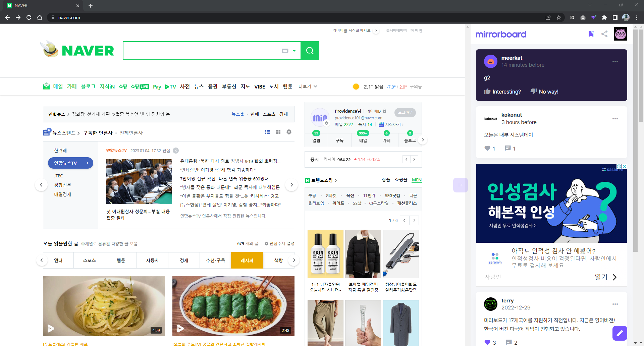
Task: Open newsstand settings gear
Action: click(289, 132)
